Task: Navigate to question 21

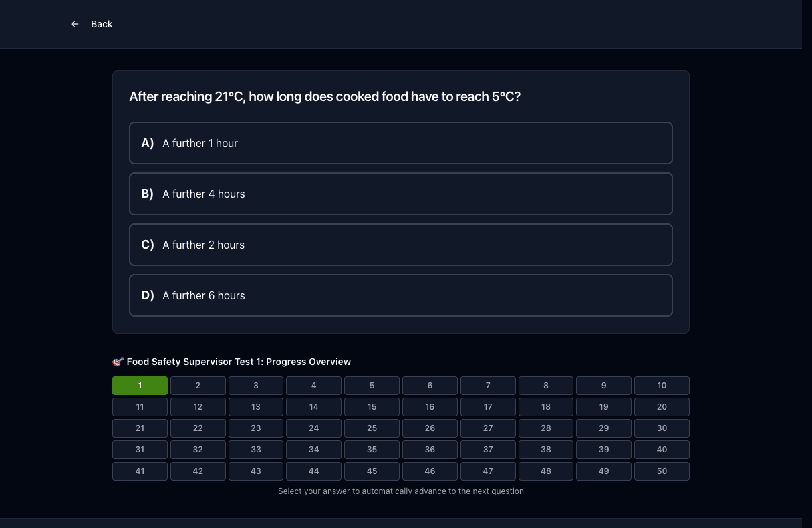Action: [140, 428]
